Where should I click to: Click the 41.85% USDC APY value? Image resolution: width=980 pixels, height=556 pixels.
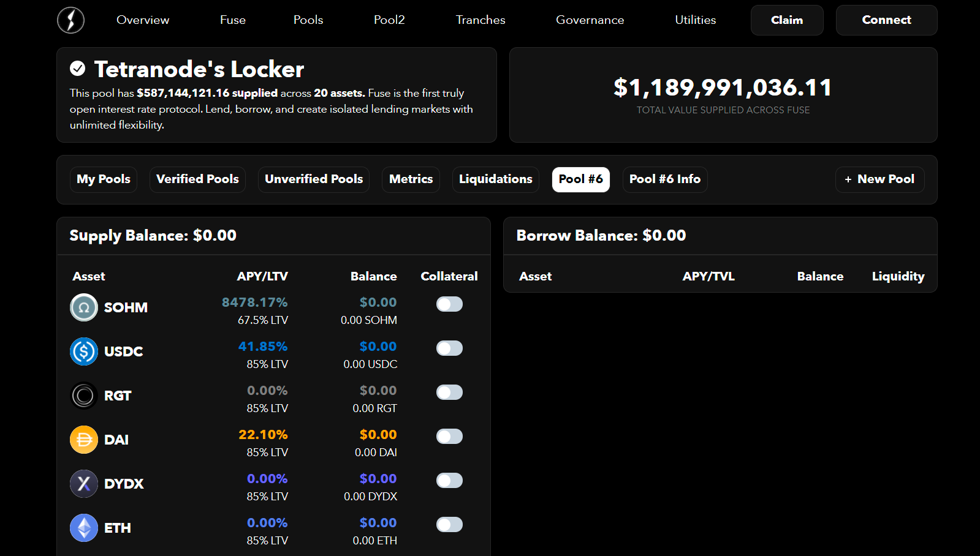pyautogui.click(x=263, y=347)
